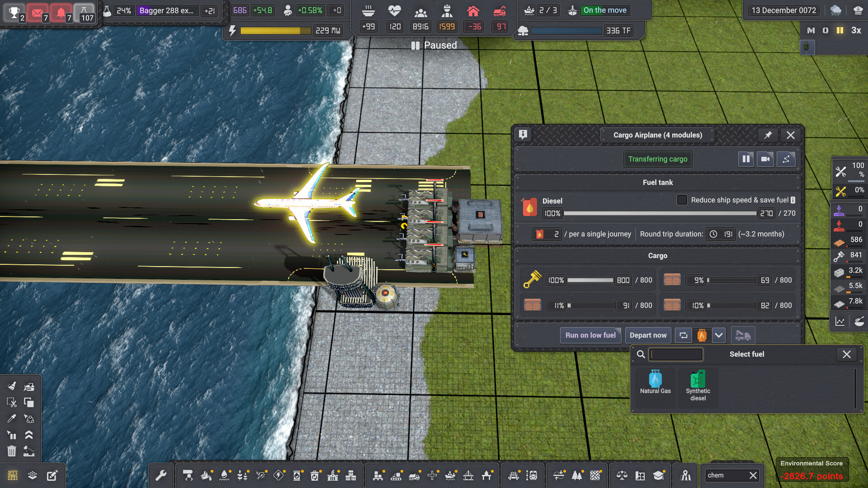Viewport: 868px width, 488px height.
Task: Select the delete trash tool
Action: [x=12, y=450]
